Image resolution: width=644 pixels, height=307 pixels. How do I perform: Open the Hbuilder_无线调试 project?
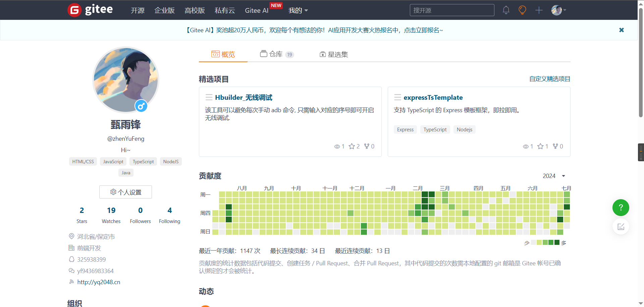pyautogui.click(x=244, y=97)
